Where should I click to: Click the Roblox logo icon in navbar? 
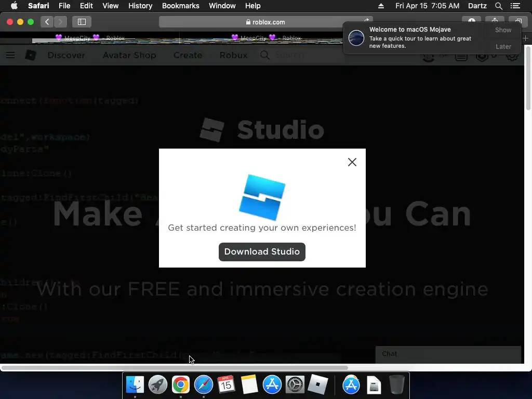click(x=31, y=55)
